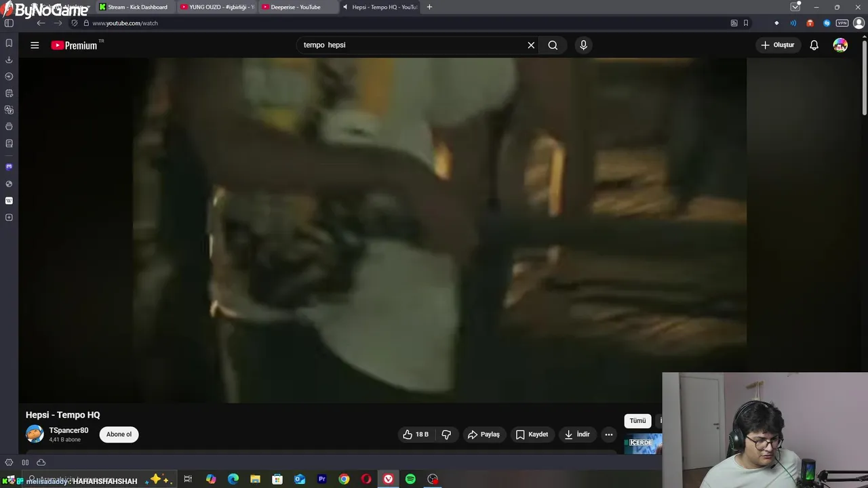This screenshot has width=868, height=488.
Task: Open Vivaldi browser from taskbar
Action: (388, 479)
